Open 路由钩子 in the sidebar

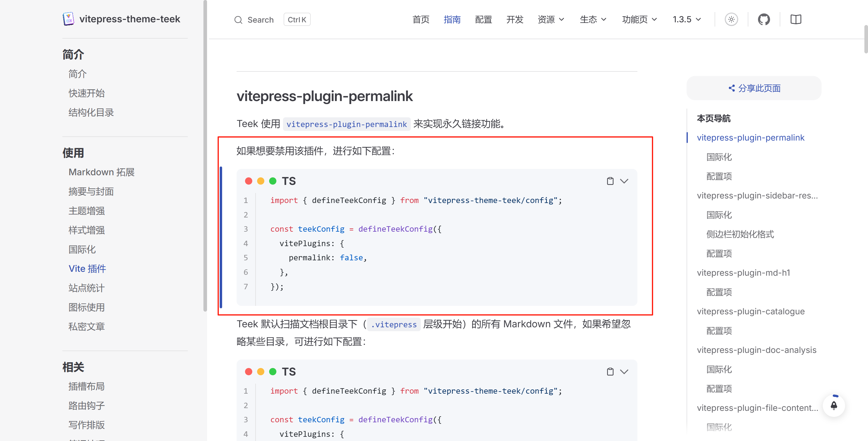pos(86,406)
